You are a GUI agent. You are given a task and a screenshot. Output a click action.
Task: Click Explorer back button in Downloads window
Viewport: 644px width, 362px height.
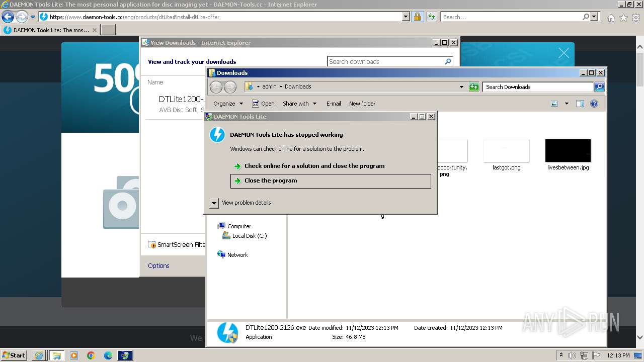pos(216,87)
